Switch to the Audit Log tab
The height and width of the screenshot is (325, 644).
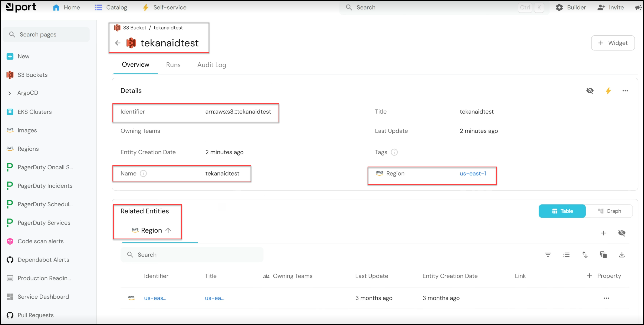coord(211,65)
